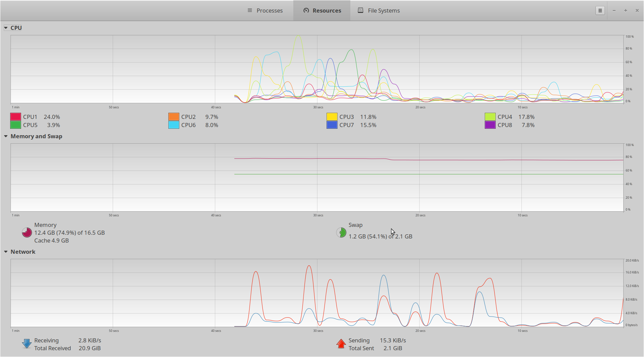Open the hamburger menu
644x357 pixels.
click(600, 10)
